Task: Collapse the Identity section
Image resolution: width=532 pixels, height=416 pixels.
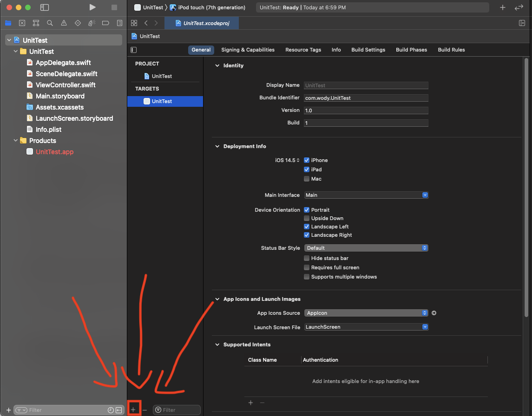Action: 217,65
